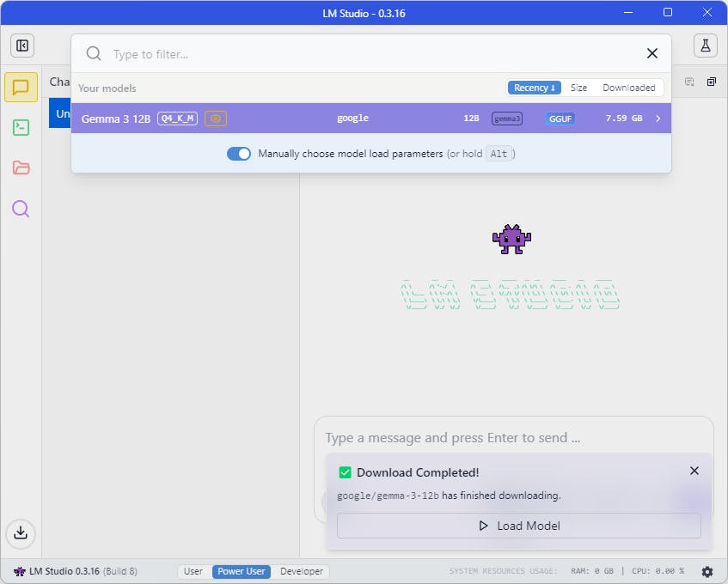The width and height of the screenshot is (728, 584).
Task: Click the magnifier icon in filter bar
Action: [x=94, y=53]
